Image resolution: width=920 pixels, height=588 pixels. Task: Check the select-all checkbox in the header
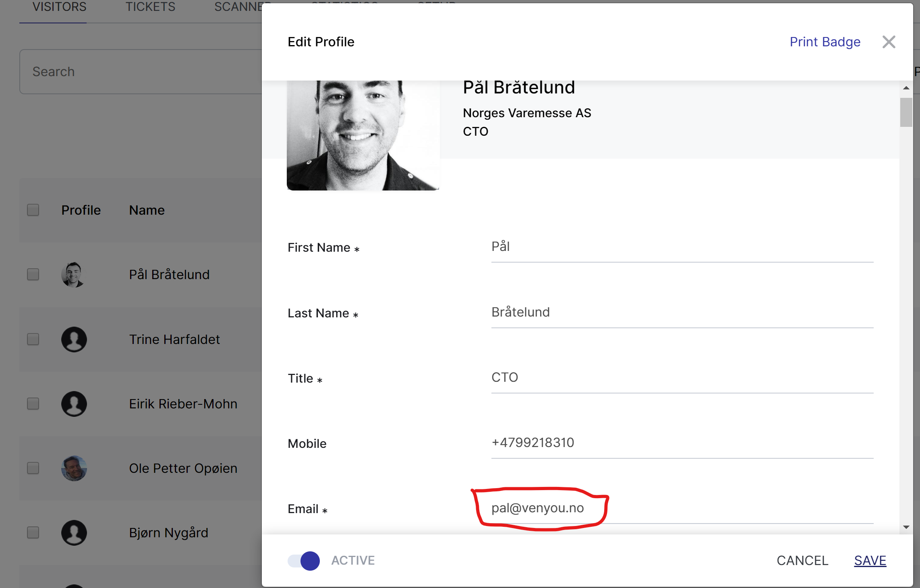click(33, 210)
